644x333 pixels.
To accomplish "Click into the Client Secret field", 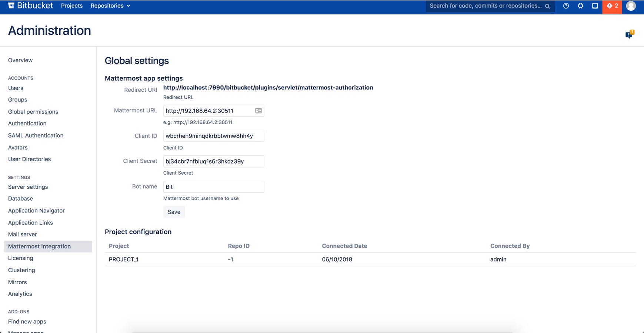I will point(214,161).
